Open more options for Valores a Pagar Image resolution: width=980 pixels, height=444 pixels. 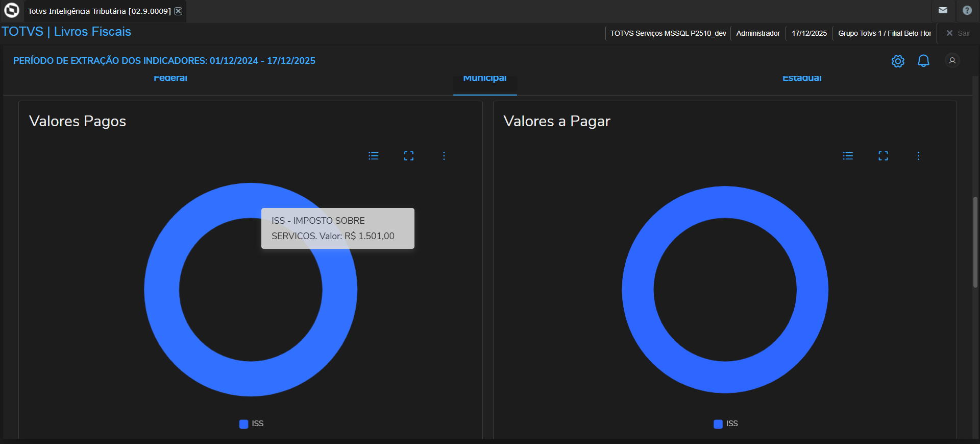click(x=918, y=156)
